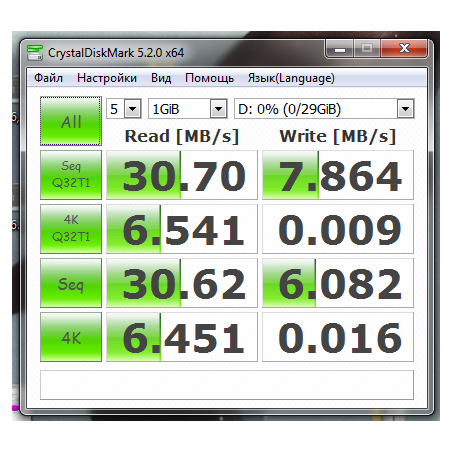Screen dimensions: 452x452
Task: Click the Seq read result 30.62
Action: click(x=182, y=283)
